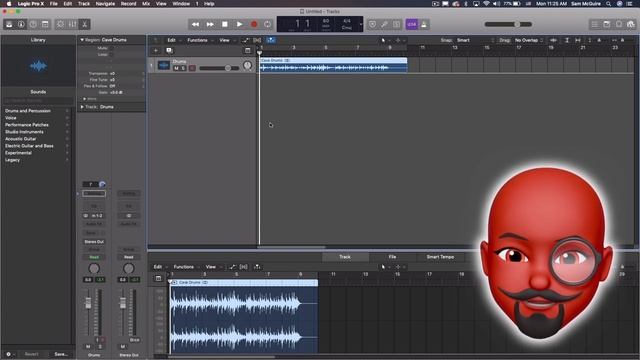Click the Stereo Out output slot on Drums strip
The height and width of the screenshot is (360, 640).
(x=94, y=242)
